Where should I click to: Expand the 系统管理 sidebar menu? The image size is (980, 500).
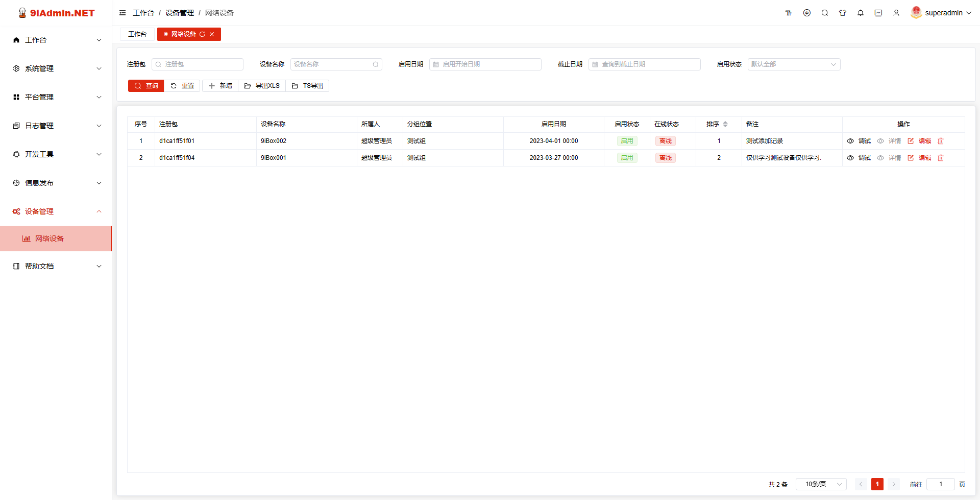[x=55, y=68]
